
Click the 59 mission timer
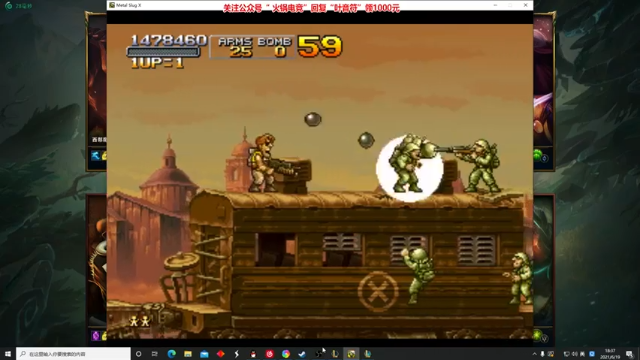[320, 46]
